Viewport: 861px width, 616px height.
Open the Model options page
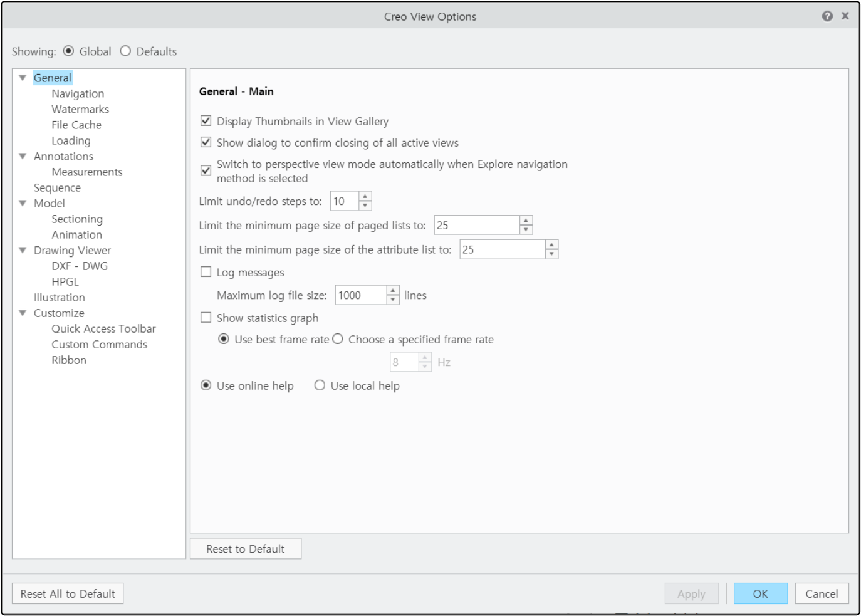pyautogui.click(x=50, y=203)
